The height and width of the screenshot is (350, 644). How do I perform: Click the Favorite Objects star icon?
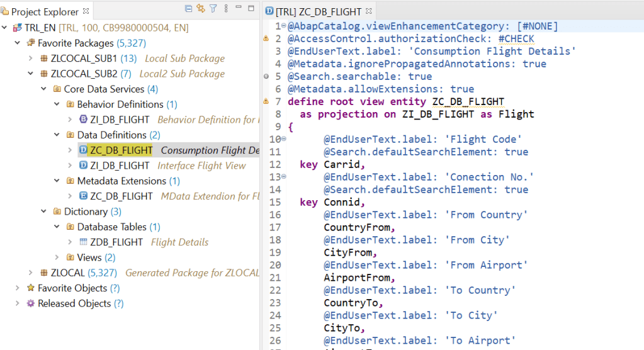tap(31, 288)
